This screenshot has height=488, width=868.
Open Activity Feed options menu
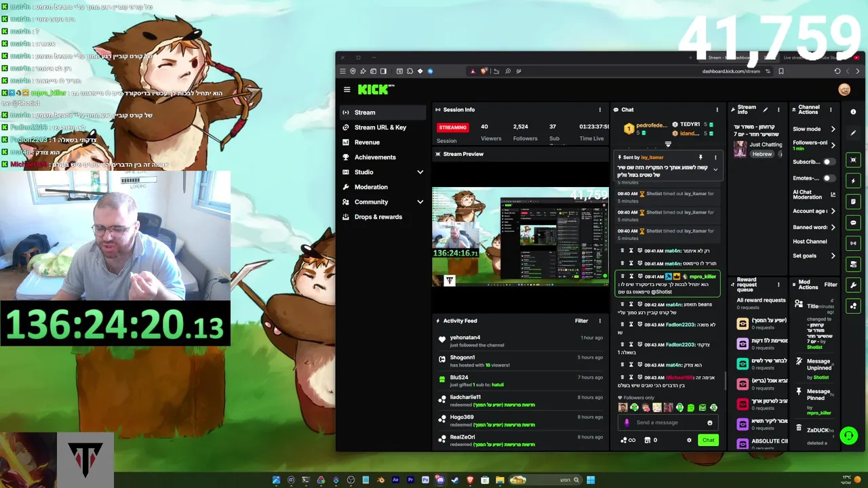tap(599, 321)
